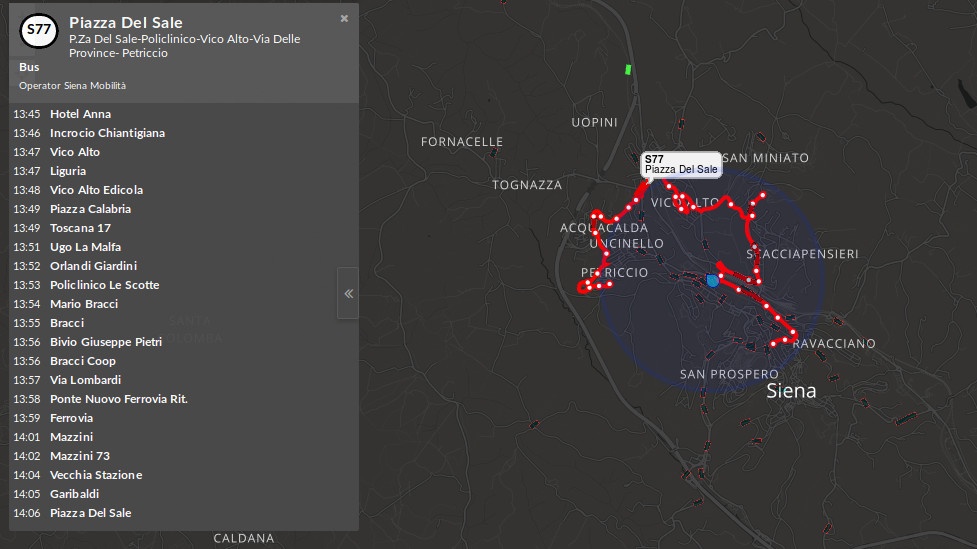Click the Siena city label on map

pos(791,391)
